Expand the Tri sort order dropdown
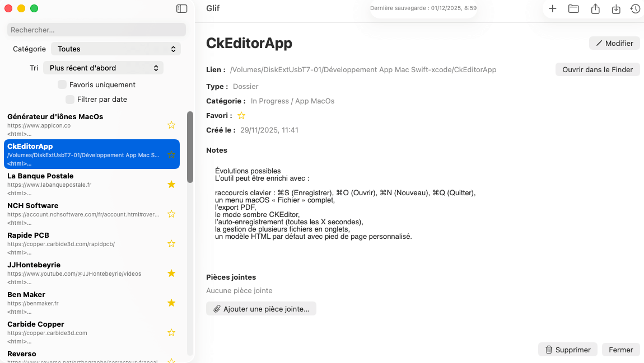The height and width of the screenshot is (363, 644). [103, 68]
